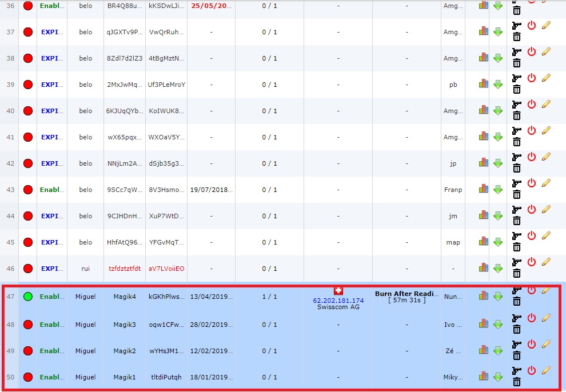Edit line 46 with the pencil icon
Viewport: 566px width, 392px height.
[x=546, y=262]
